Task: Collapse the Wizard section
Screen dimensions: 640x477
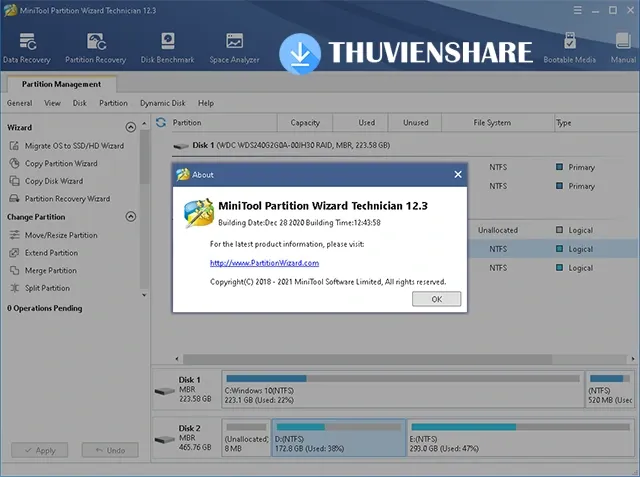Action: [131, 127]
